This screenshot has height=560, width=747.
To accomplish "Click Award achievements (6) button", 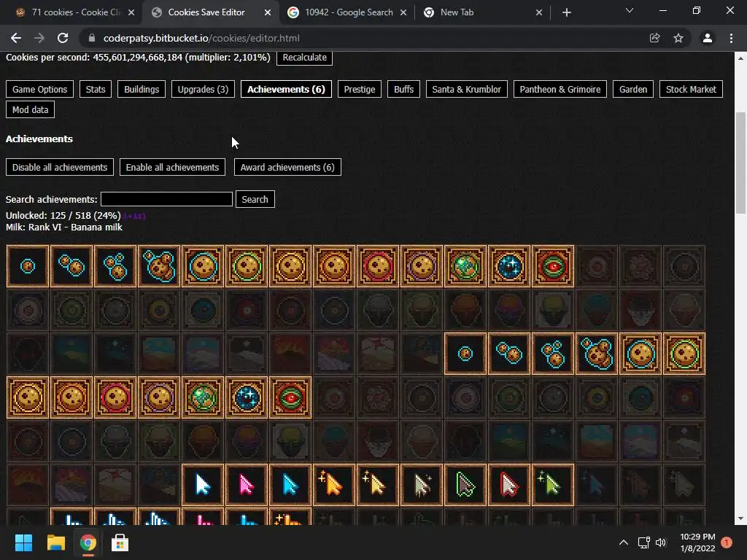I will (287, 167).
